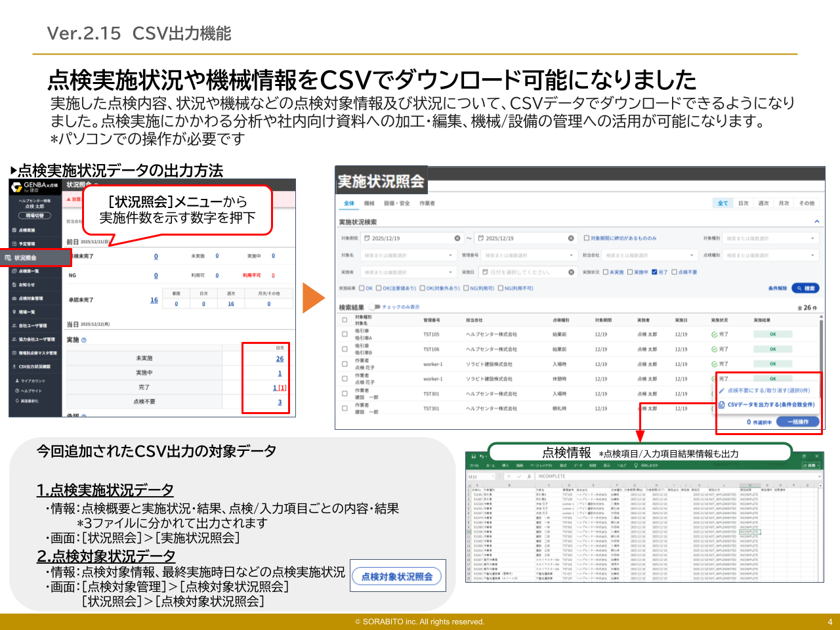Click the download icon for CSV出力状況確認
Viewport: 840px width, 630px height.
point(14,367)
